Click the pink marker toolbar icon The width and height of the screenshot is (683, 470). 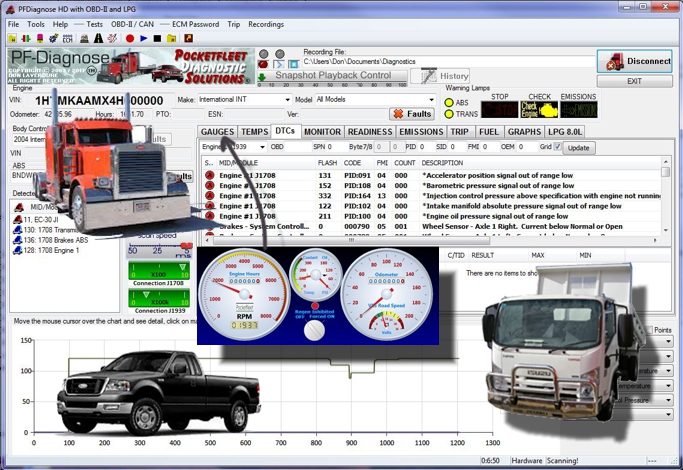(x=40, y=38)
